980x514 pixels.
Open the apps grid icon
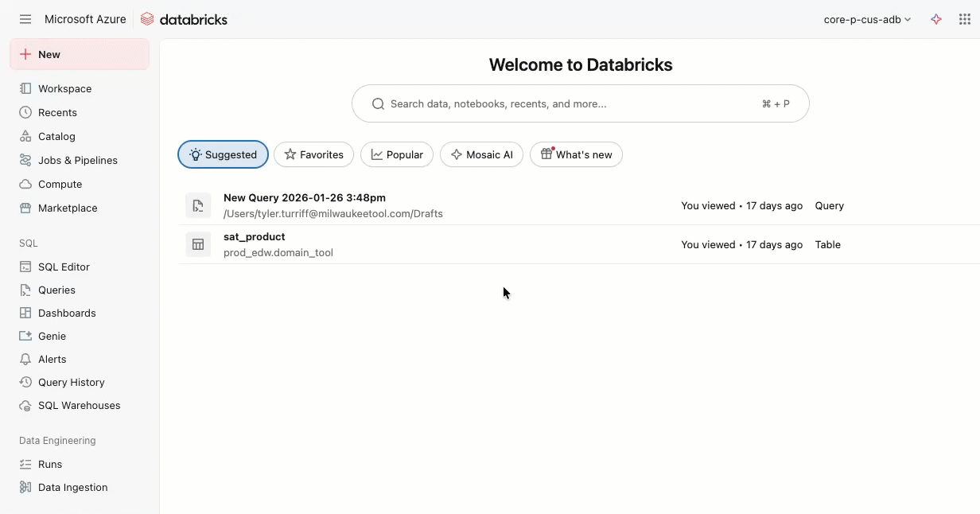(965, 19)
